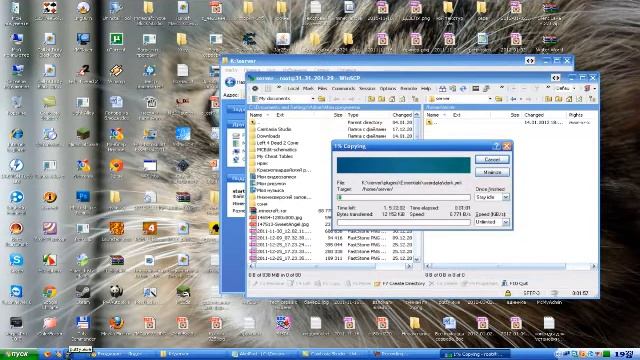Select the minecraft.rar file in local panel
The image size is (640, 360).
tap(272, 211)
